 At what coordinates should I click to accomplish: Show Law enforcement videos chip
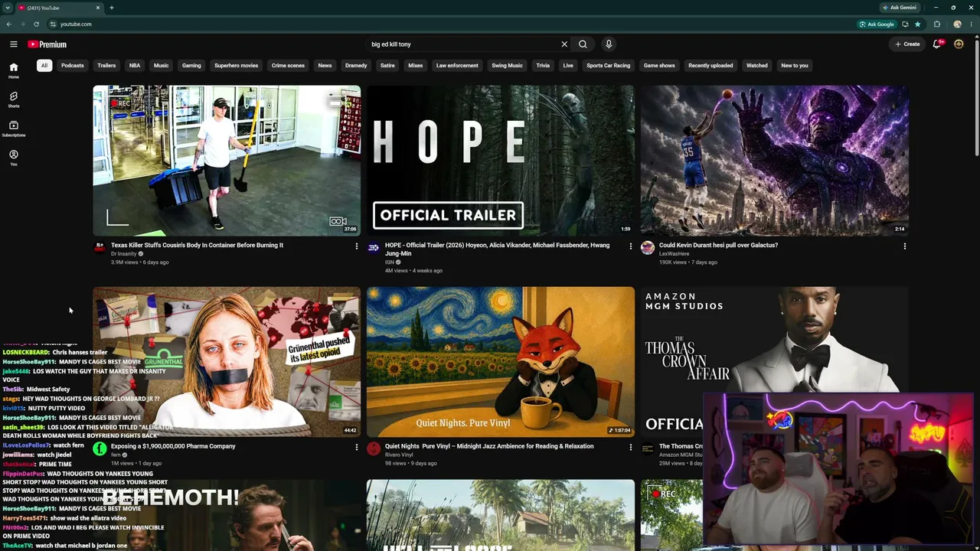click(457, 66)
